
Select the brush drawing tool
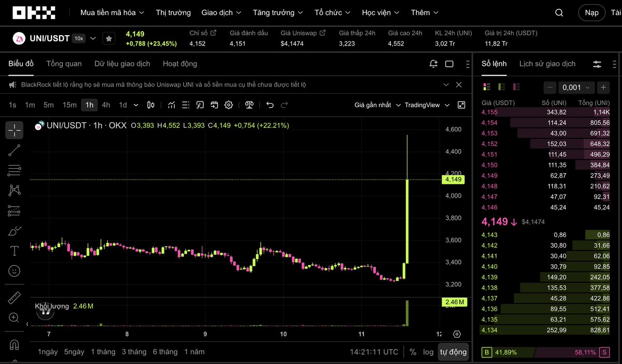tap(15, 231)
